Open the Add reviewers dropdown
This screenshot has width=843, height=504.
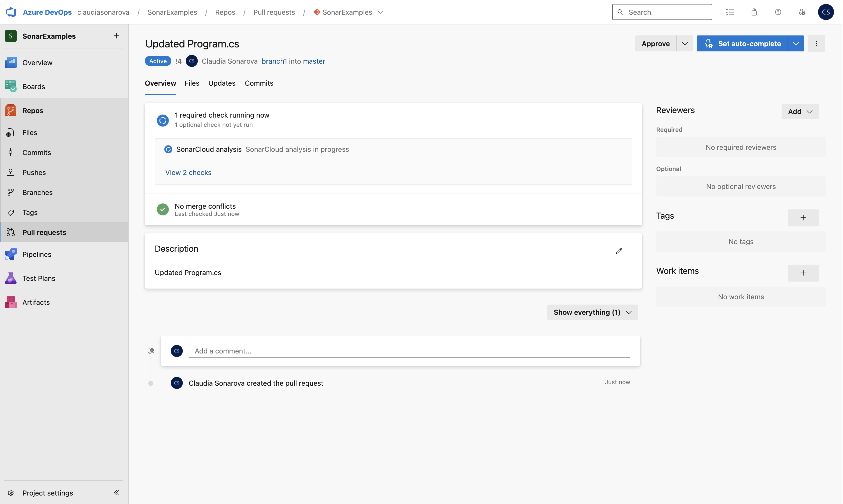800,111
